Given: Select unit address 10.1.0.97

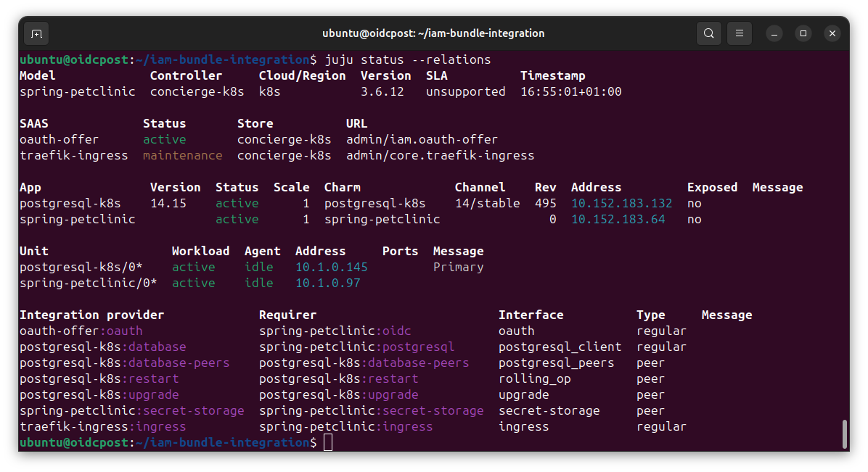Looking at the screenshot, I should tap(327, 283).
